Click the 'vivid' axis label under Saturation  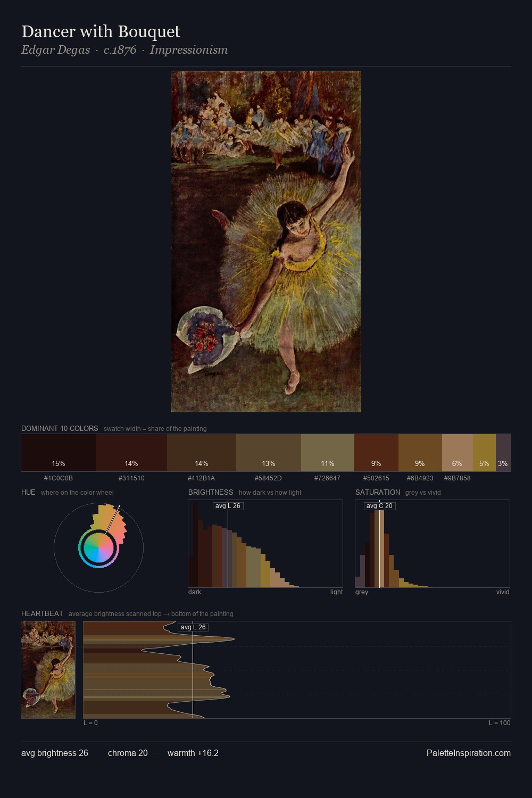tap(503, 592)
